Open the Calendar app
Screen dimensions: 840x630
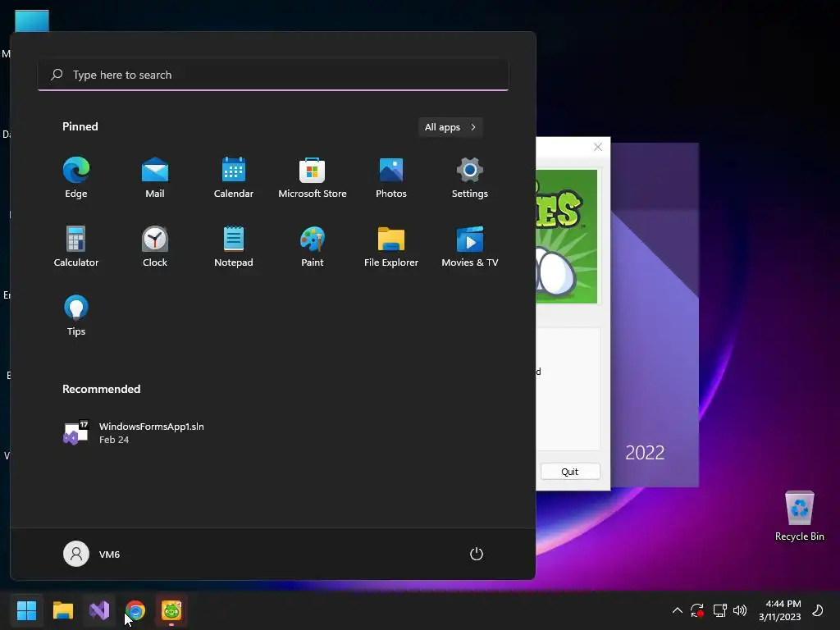point(234,178)
